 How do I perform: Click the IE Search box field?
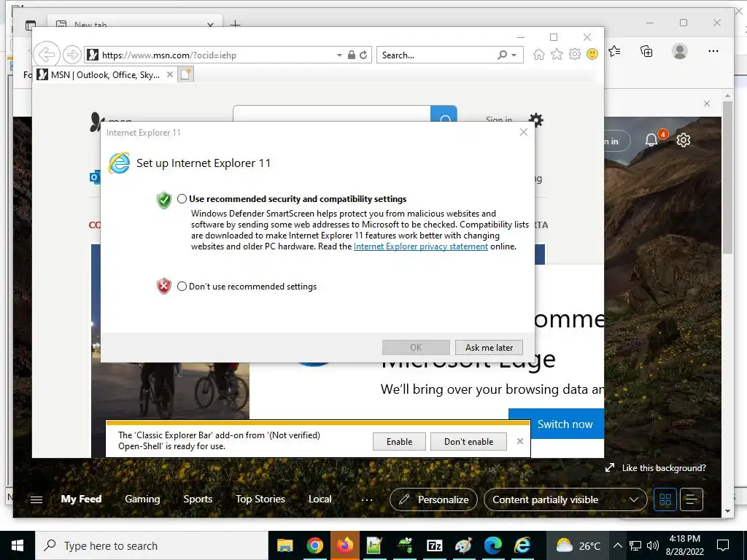pyautogui.click(x=436, y=55)
